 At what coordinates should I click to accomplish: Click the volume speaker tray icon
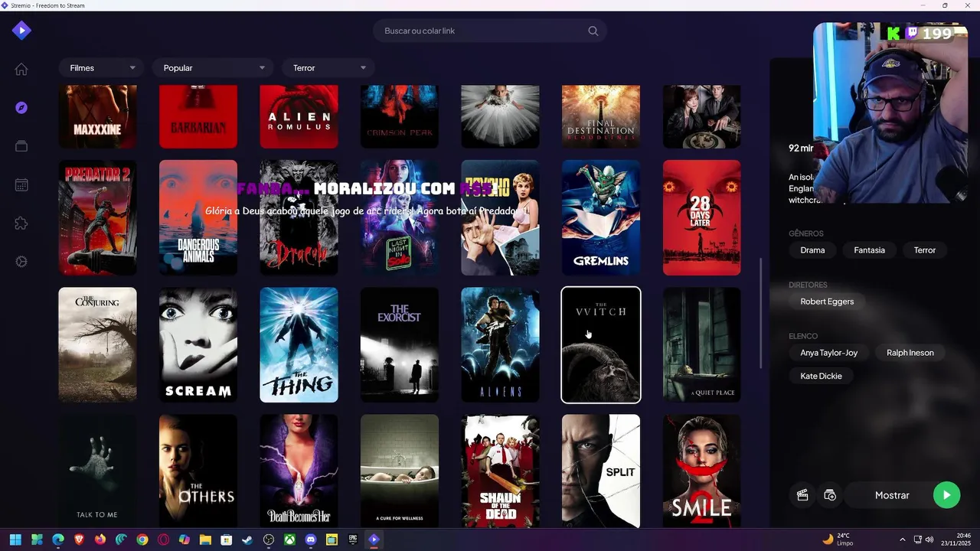pyautogui.click(x=929, y=540)
